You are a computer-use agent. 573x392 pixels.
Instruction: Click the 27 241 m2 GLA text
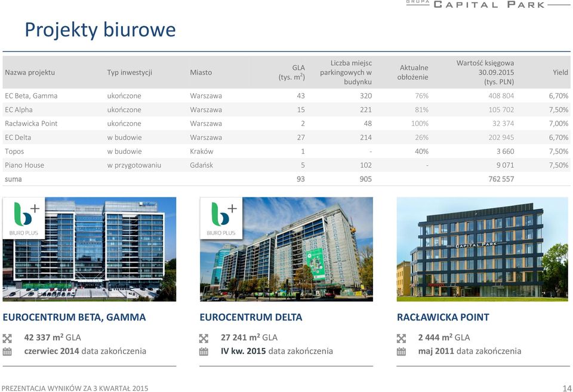pos(249,338)
